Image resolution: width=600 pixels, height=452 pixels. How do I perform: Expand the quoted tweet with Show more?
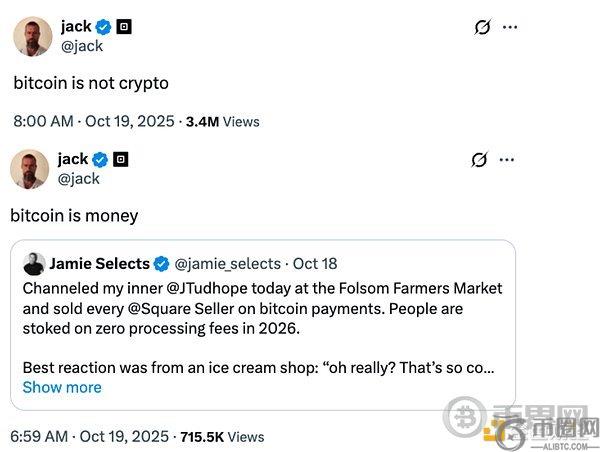point(62,387)
